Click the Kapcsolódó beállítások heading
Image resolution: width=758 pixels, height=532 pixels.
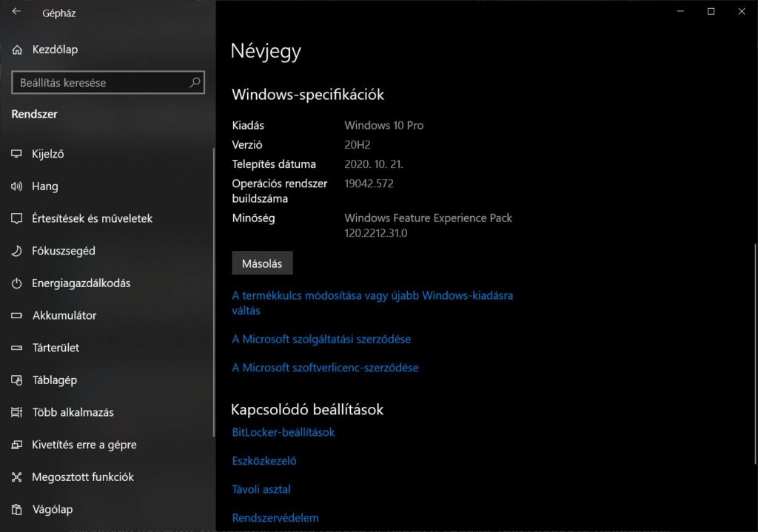(307, 410)
